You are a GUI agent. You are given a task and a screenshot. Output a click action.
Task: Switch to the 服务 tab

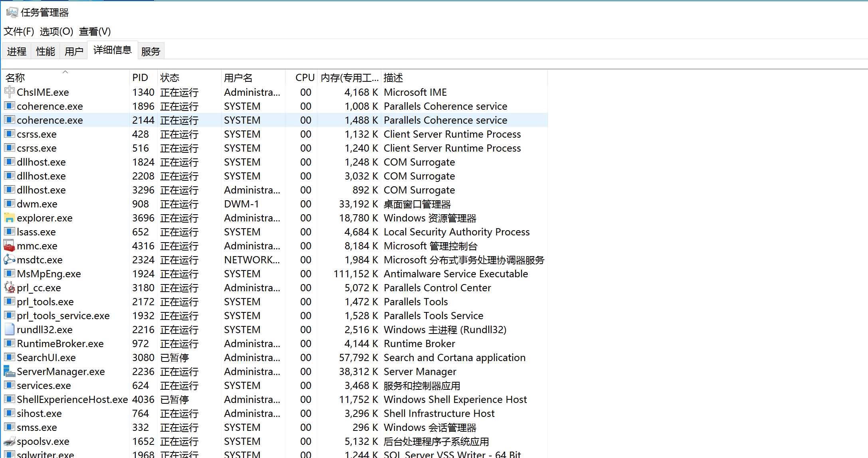151,51
